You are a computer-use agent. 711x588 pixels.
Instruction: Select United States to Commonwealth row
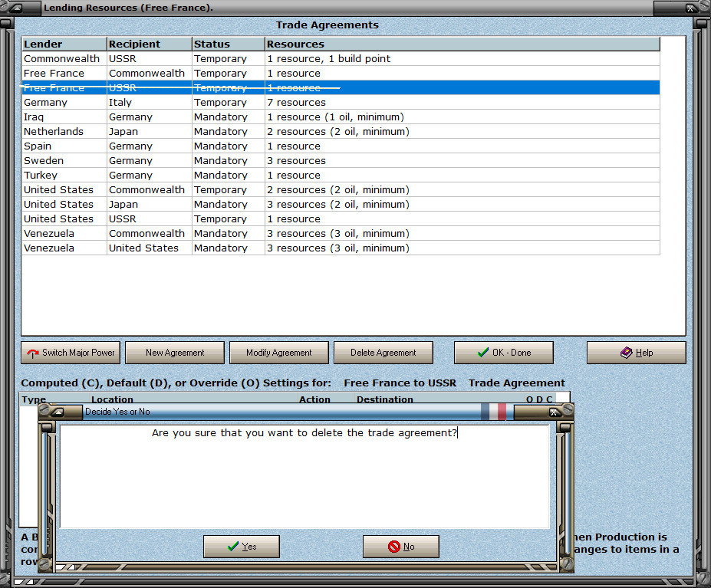point(341,189)
